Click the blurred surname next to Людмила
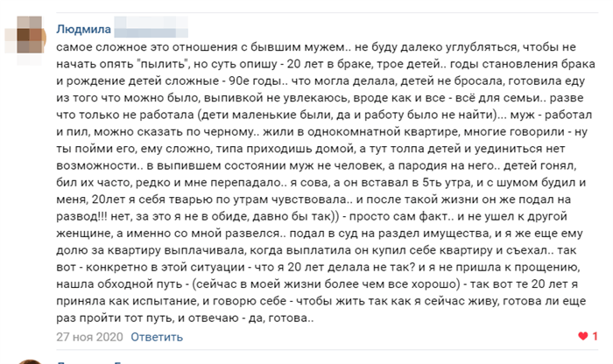 point(151,27)
